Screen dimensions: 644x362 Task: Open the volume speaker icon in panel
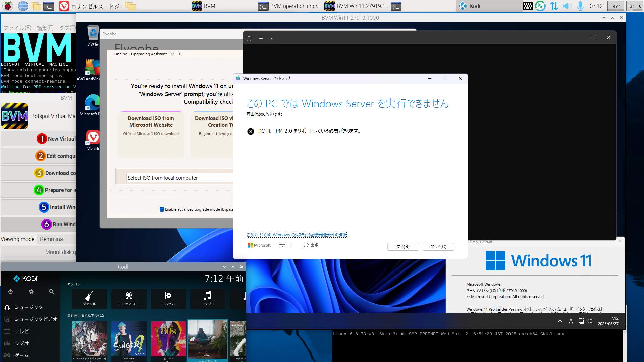[567, 6]
